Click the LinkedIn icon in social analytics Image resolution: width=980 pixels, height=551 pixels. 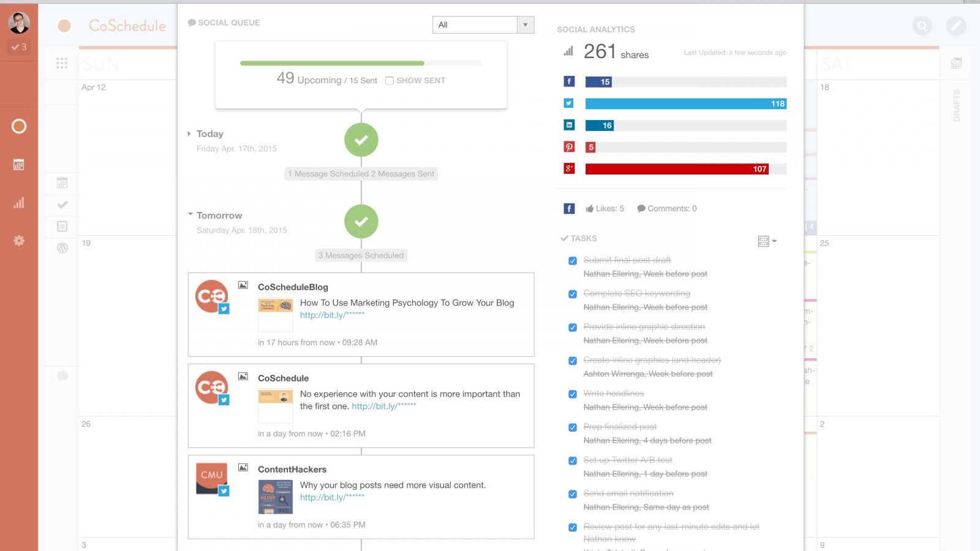tap(569, 125)
